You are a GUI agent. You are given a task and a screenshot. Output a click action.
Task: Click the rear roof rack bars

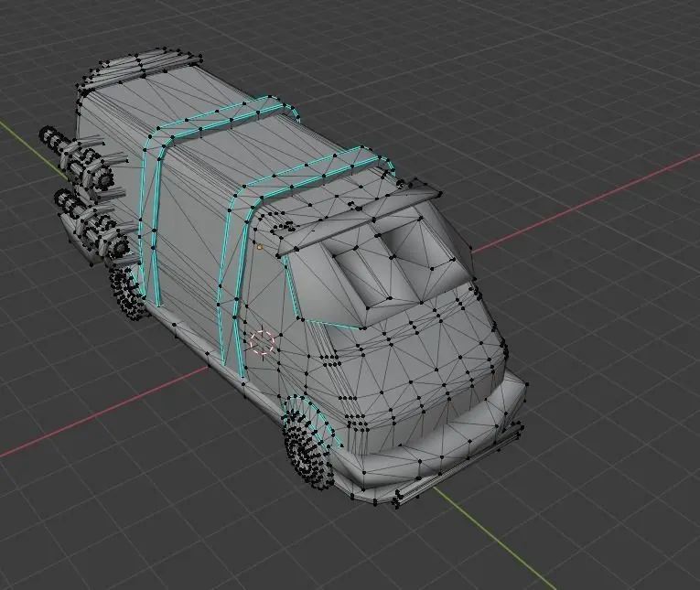141,70
